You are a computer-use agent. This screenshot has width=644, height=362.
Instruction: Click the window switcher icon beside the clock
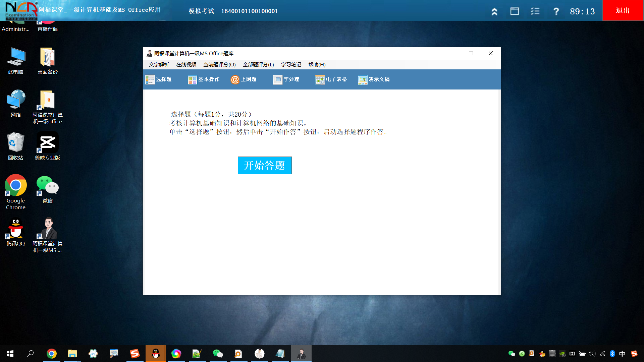[x=515, y=11]
